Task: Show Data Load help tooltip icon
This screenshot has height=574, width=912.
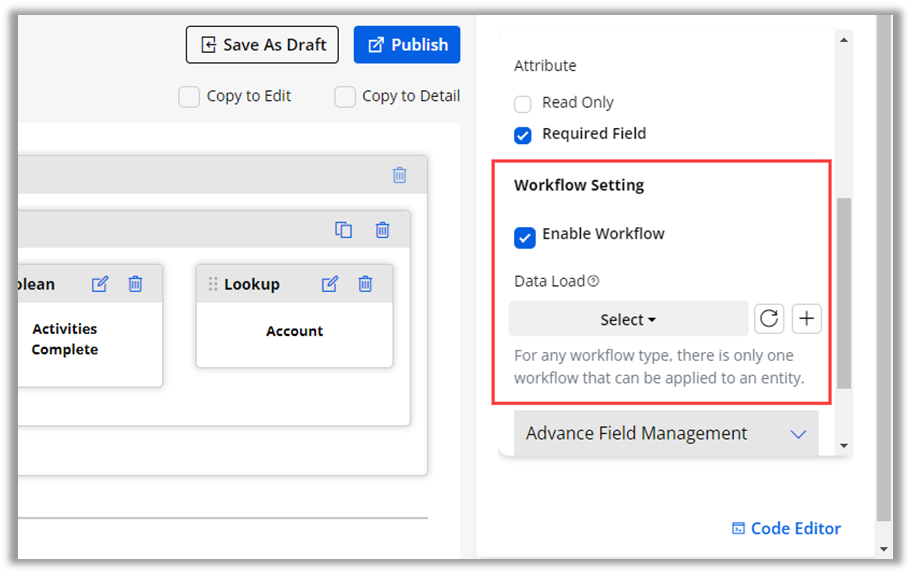Action: pyautogui.click(x=593, y=282)
